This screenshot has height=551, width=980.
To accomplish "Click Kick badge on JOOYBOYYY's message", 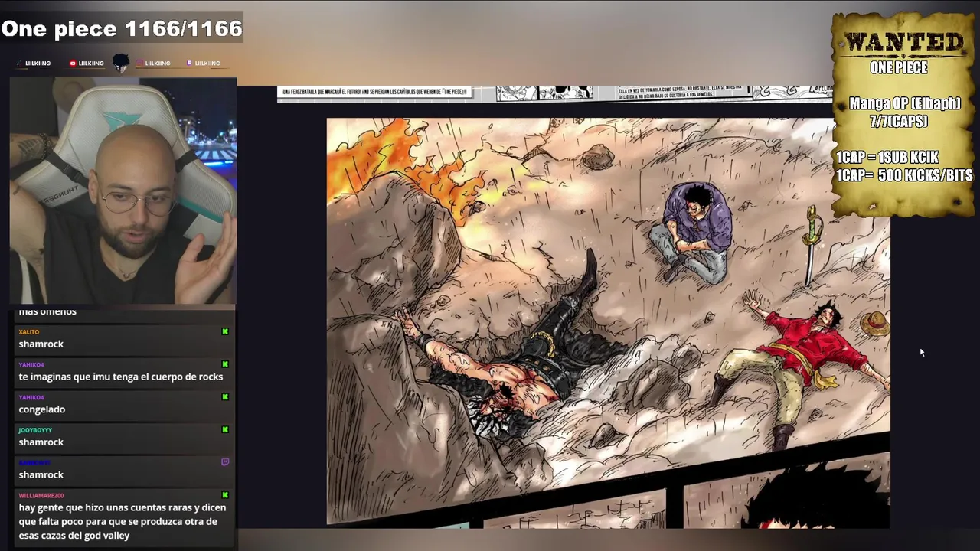I will click(x=225, y=430).
